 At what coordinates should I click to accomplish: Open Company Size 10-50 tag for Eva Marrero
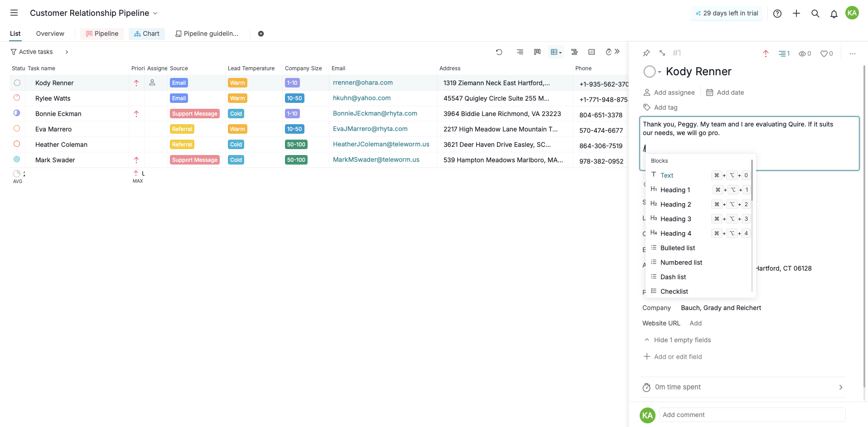coord(294,129)
